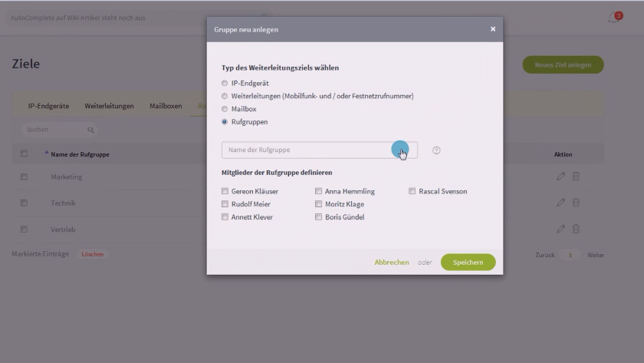The width and height of the screenshot is (644, 363).
Task: Click the Marketing group name
Action: pyautogui.click(x=67, y=177)
